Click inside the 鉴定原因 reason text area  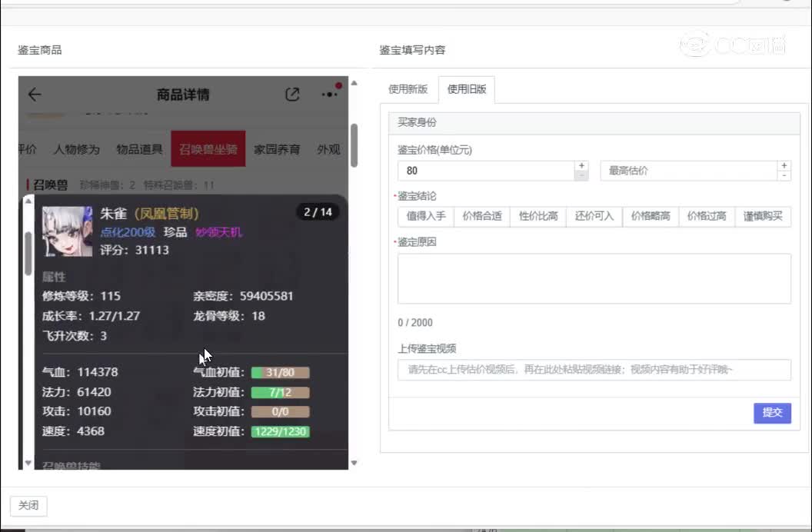point(594,277)
